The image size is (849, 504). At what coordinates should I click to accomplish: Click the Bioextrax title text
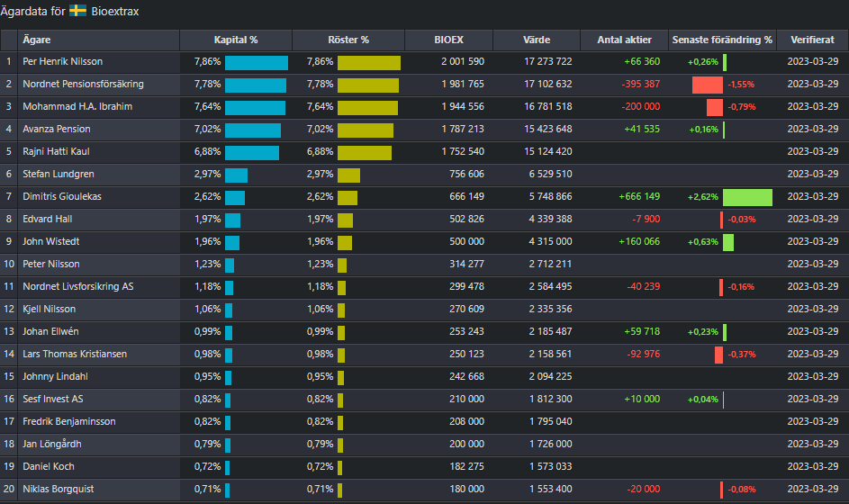114,12
